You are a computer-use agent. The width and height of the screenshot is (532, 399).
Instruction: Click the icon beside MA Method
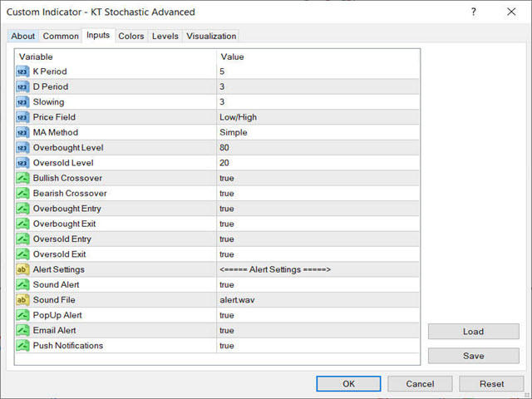[22, 133]
